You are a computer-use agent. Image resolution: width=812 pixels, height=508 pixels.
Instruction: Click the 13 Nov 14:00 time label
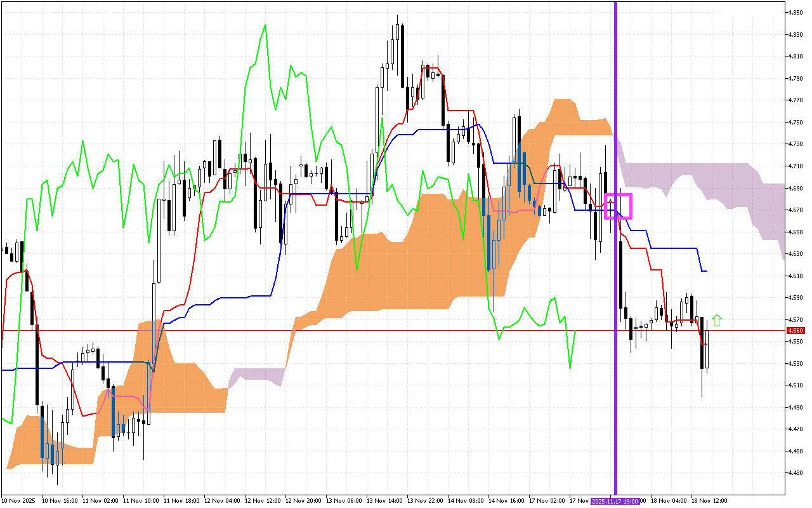tap(387, 501)
